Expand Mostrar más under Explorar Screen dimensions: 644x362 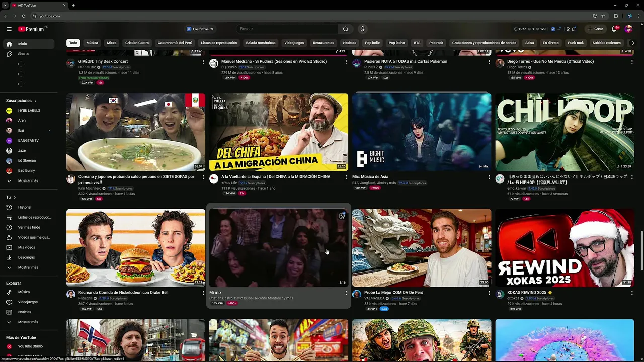point(29,322)
